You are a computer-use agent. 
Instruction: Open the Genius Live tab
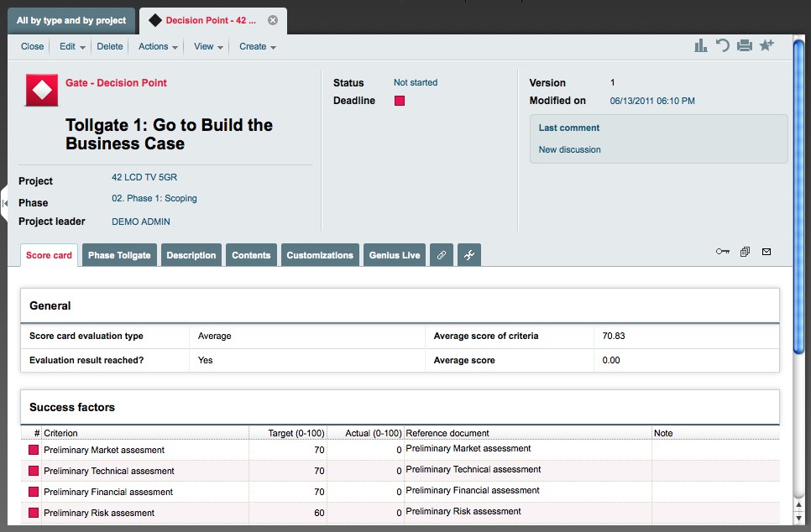(395, 255)
